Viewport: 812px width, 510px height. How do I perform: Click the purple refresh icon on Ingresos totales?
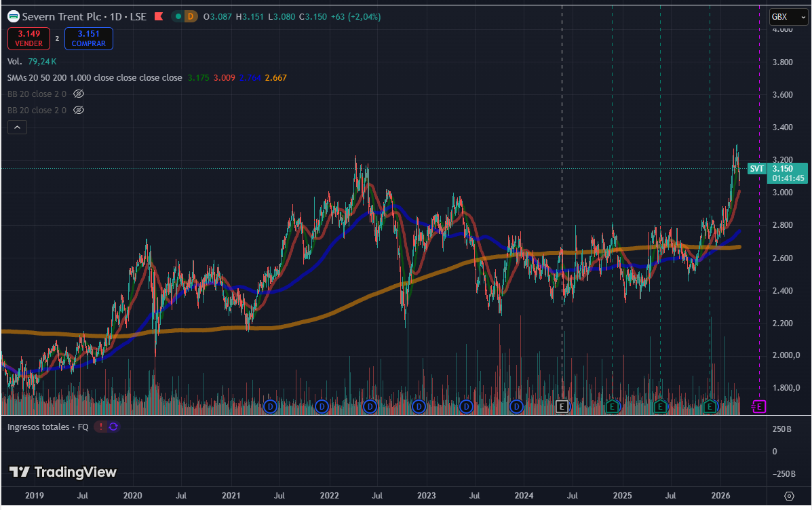[x=113, y=427]
